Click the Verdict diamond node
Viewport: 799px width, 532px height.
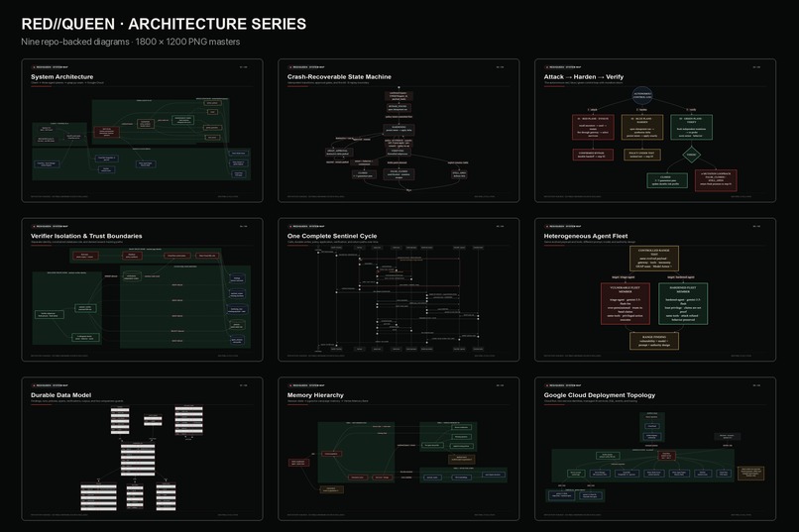pyautogui.click(x=692, y=155)
